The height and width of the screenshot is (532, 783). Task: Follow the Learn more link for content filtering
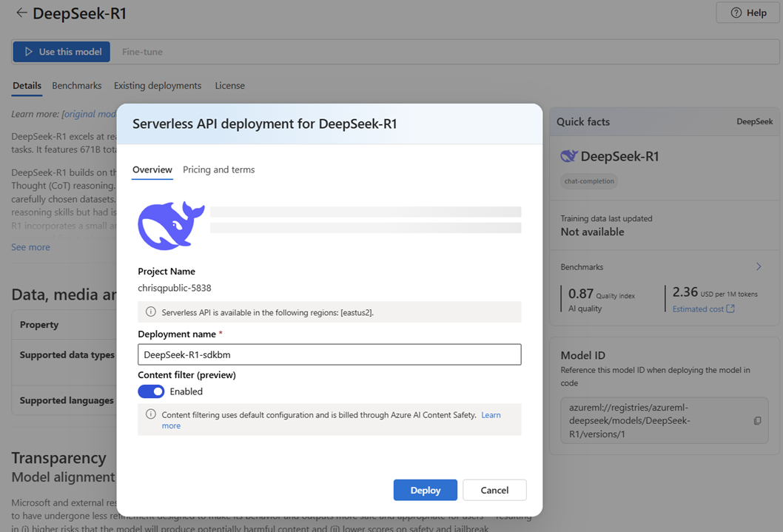[x=491, y=414]
